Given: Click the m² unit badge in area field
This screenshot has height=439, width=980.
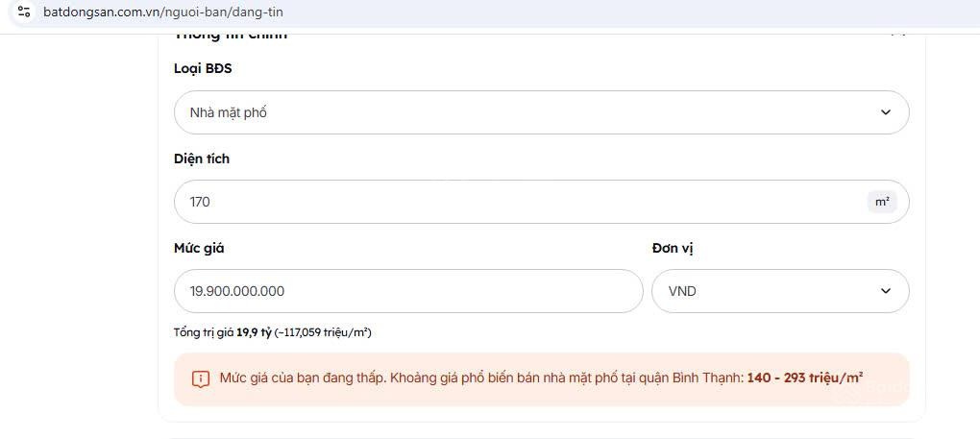Looking at the screenshot, I should [879, 202].
